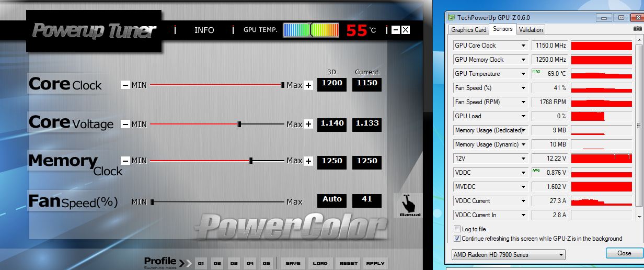Image resolution: width=644 pixels, height=270 pixels.
Task: Click the LOAD profile button
Action: (320, 263)
